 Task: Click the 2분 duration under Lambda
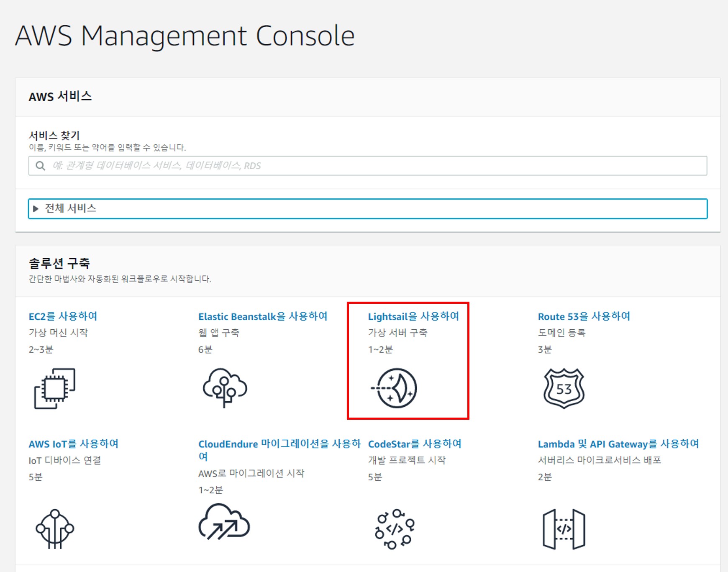545,477
